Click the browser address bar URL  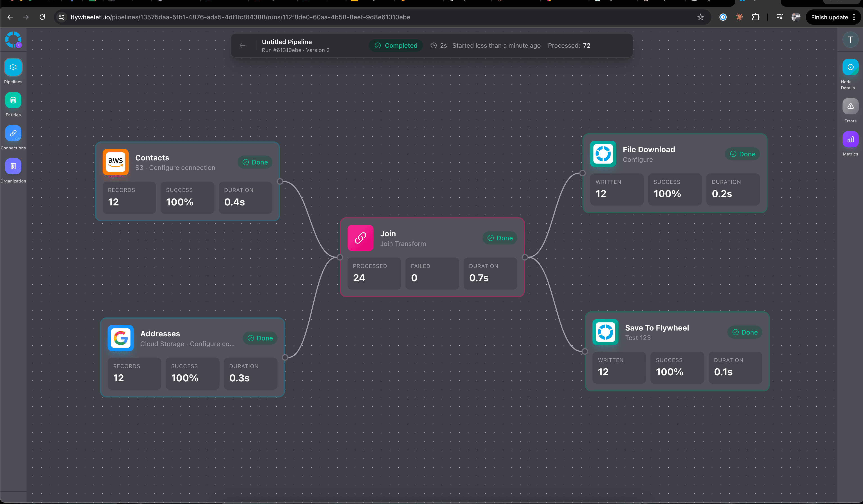click(x=240, y=17)
